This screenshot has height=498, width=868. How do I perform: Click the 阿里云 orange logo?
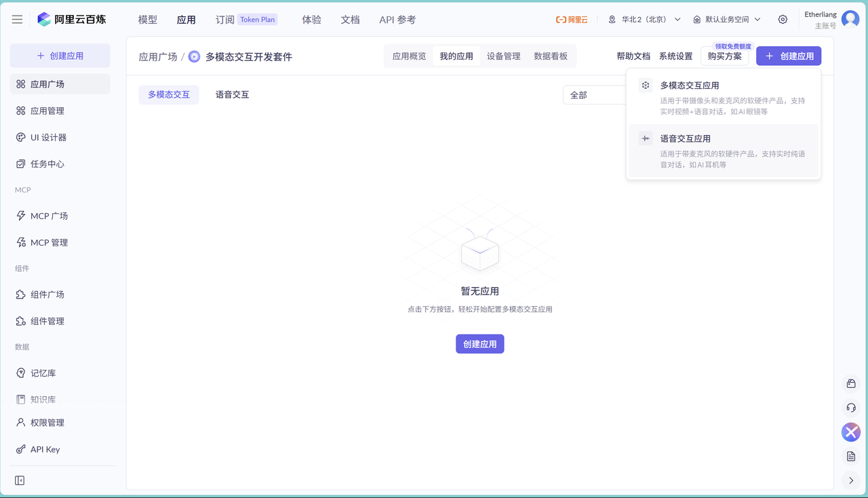[x=572, y=20]
